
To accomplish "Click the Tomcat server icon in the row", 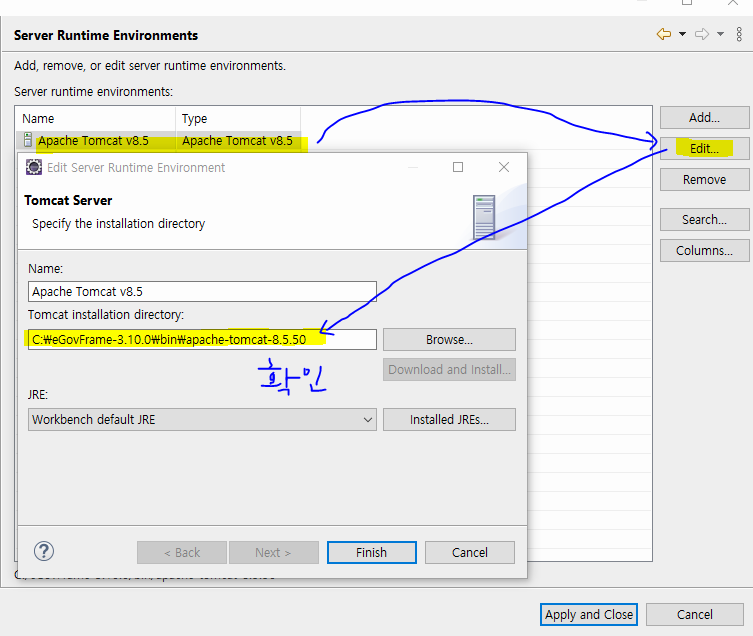I will (28, 140).
